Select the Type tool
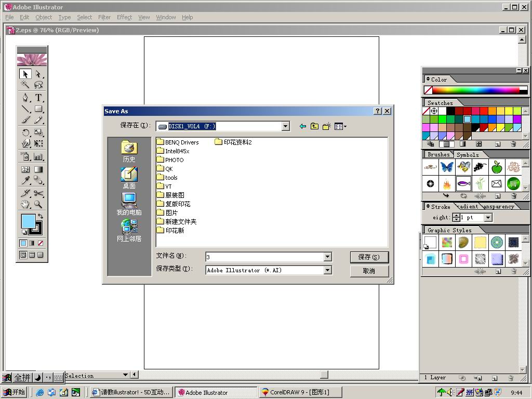The image size is (532, 399). click(x=38, y=98)
